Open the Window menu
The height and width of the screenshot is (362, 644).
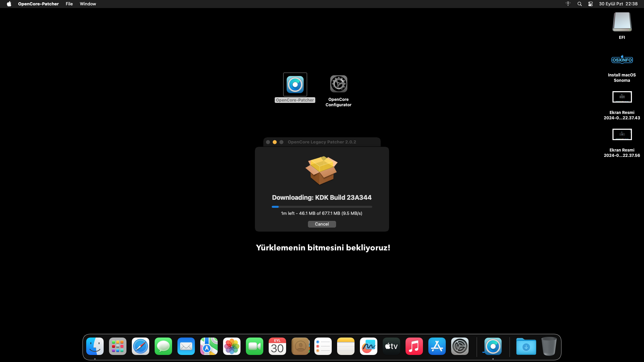pos(88,4)
